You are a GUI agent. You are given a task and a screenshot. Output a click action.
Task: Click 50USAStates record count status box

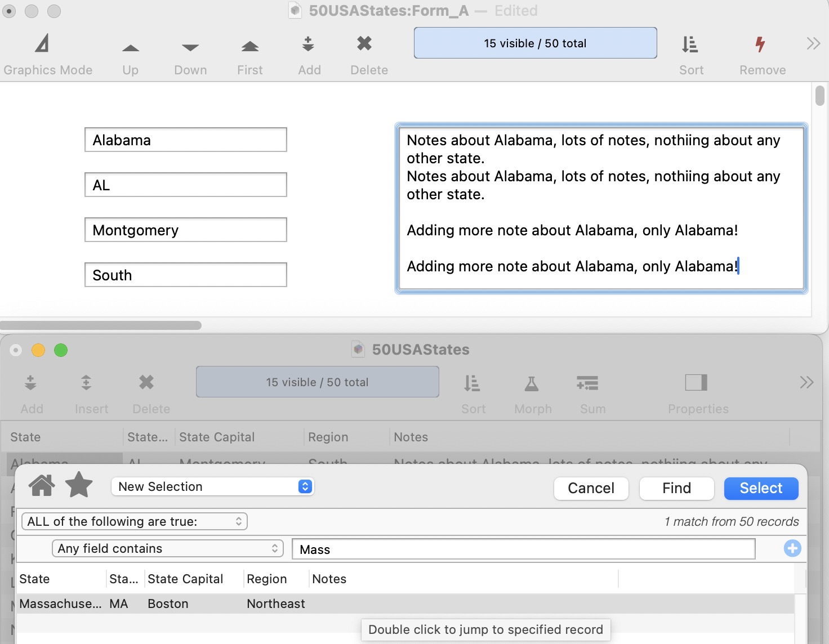coord(318,382)
